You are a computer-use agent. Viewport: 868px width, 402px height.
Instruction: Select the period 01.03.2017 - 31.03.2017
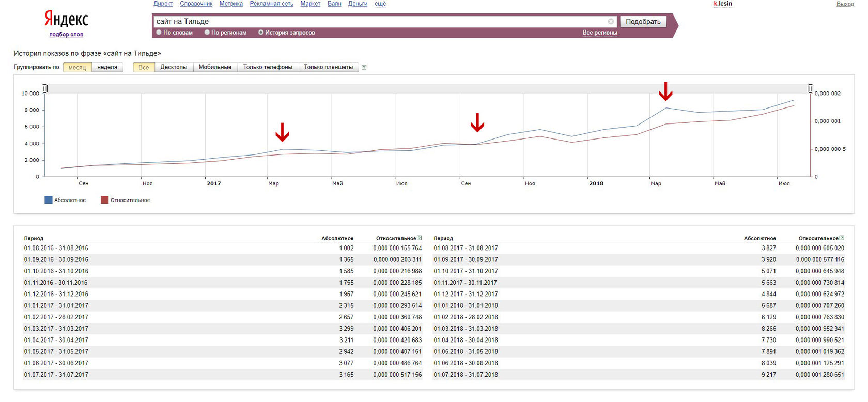click(x=56, y=329)
